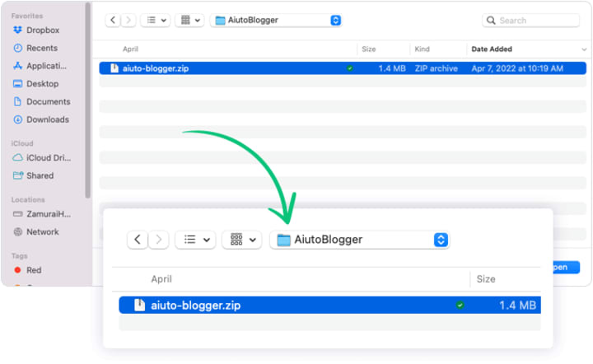The image size is (593, 364).
Task: Open Shared under iCloud
Action: point(33,175)
